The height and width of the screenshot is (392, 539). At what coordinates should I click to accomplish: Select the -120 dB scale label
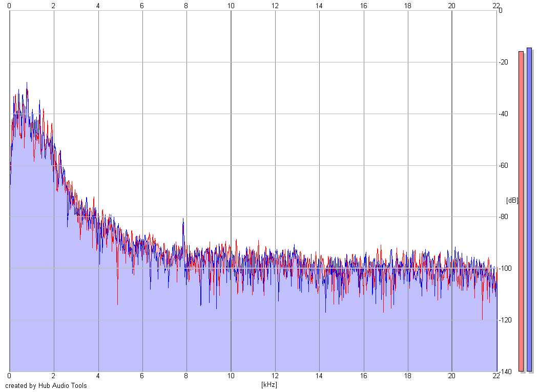[505, 320]
